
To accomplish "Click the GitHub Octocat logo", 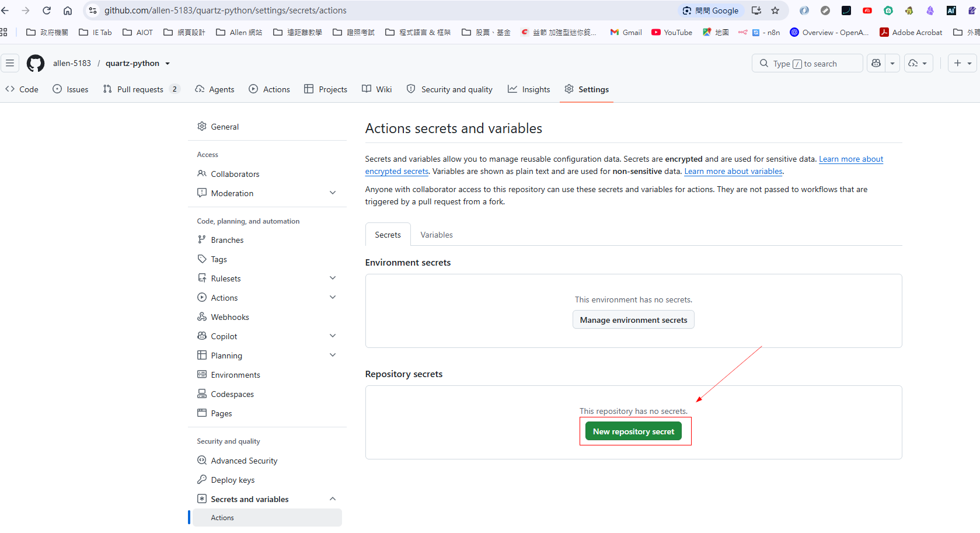I will [36, 63].
